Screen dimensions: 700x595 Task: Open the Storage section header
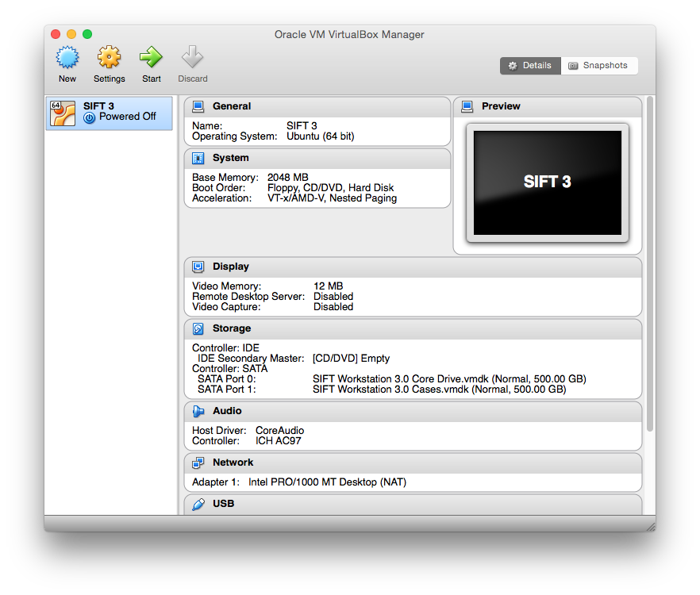[413, 329]
